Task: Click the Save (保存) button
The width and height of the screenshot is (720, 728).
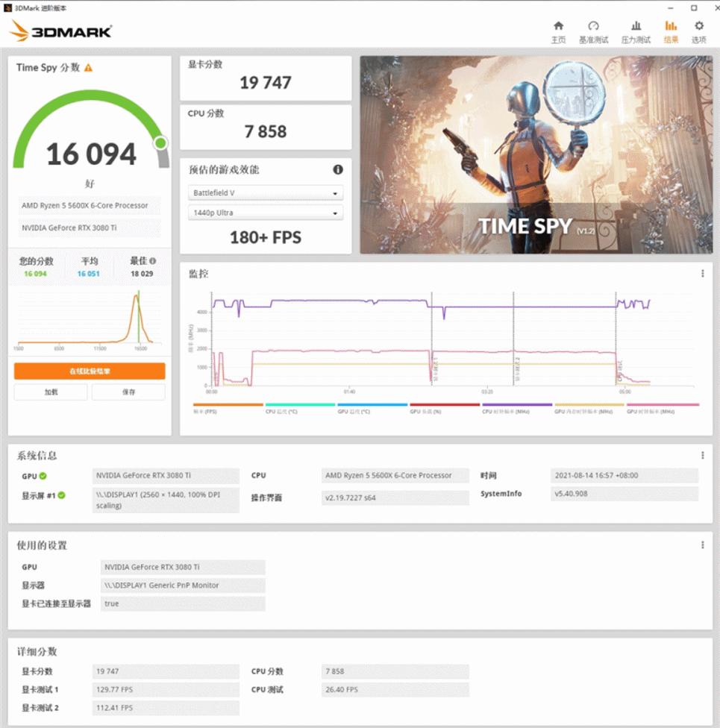Action: click(x=128, y=392)
